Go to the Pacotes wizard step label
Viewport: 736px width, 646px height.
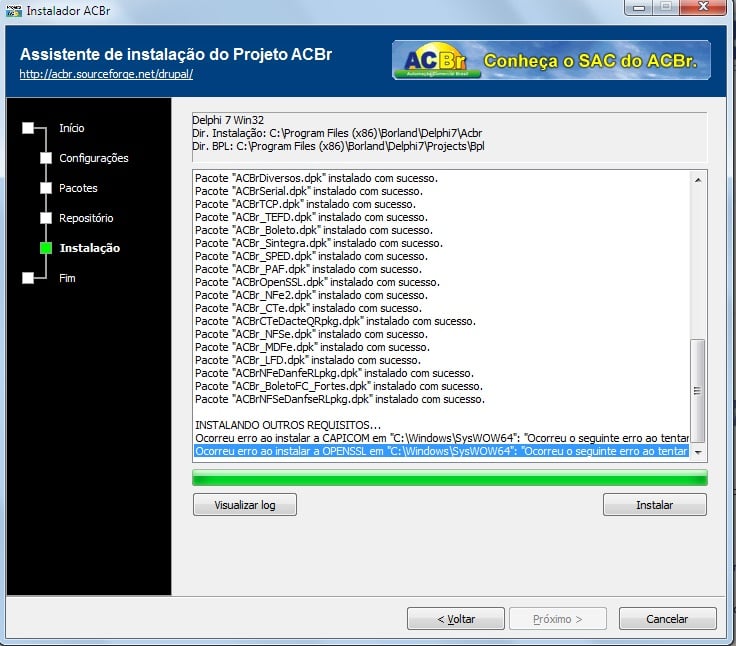point(78,188)
